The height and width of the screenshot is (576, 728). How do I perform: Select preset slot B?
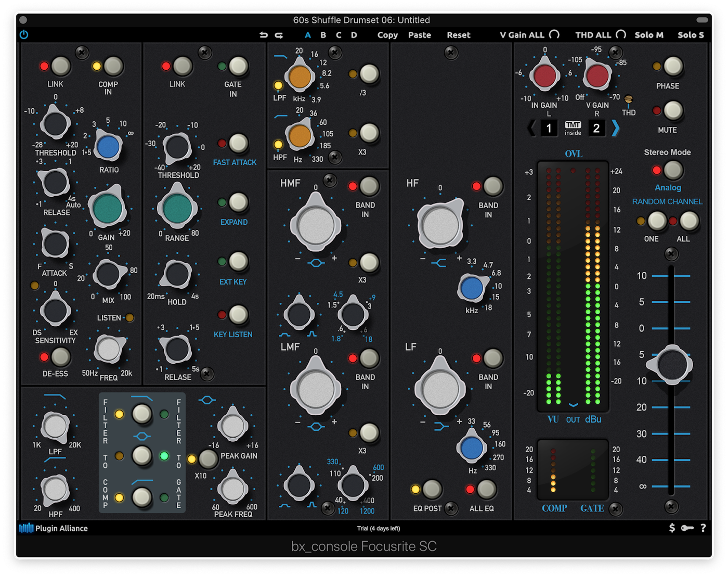pos(323,35)
